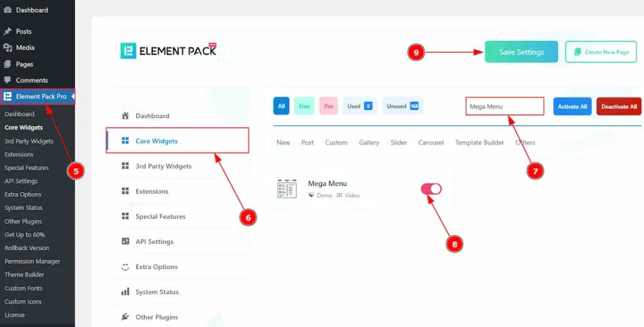644x327 pixels.
Task: Click the System Status bar chart icon
Action: tap(125, 292)
